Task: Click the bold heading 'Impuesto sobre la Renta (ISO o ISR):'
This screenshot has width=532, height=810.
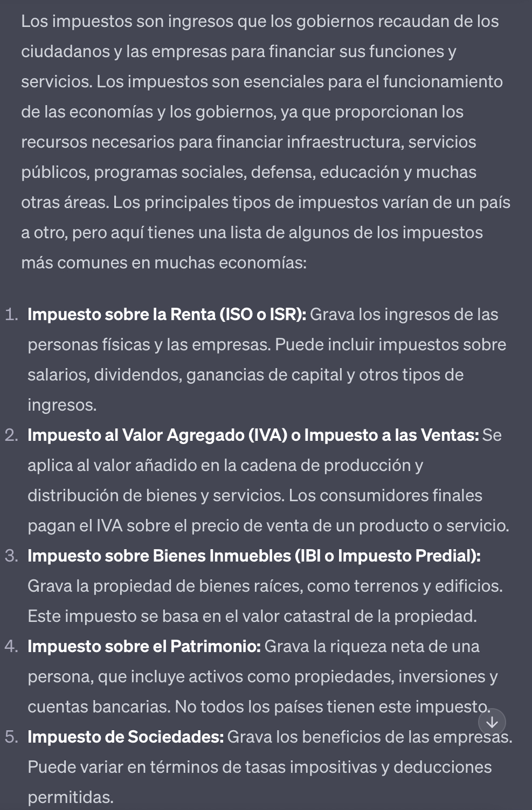Action: coord(167,314)
